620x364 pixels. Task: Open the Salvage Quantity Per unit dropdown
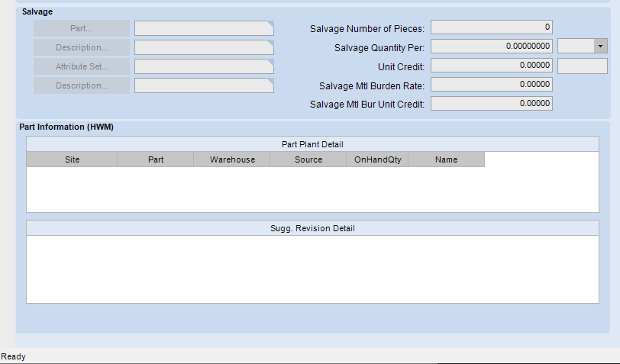pyautogui.click(x=600, y=47)
